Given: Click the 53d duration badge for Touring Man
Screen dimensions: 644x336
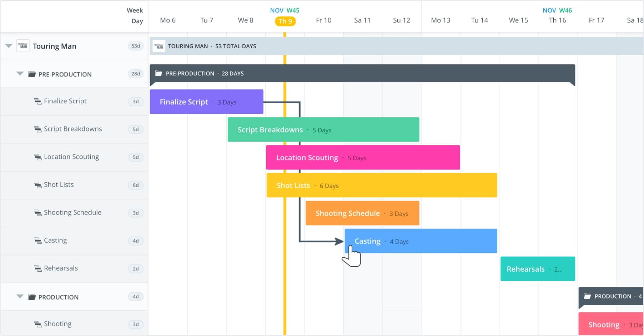Looking at the screenshot, I should point(135,46).
